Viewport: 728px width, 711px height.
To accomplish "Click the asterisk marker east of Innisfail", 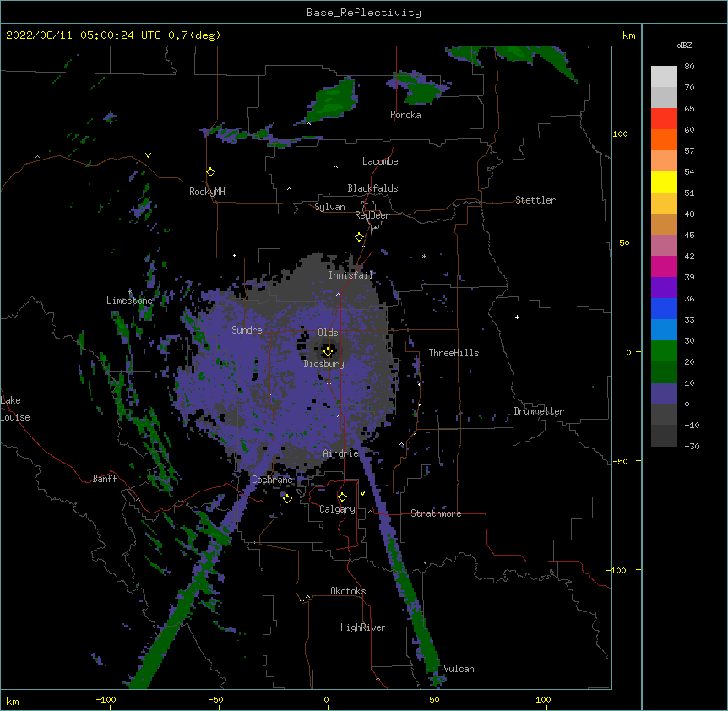I will coord(424,256).
